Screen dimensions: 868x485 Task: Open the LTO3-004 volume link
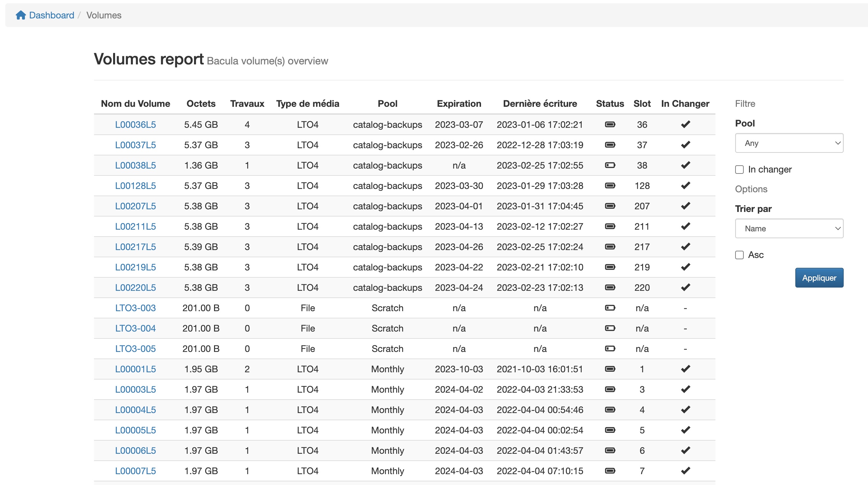point(135,328)
